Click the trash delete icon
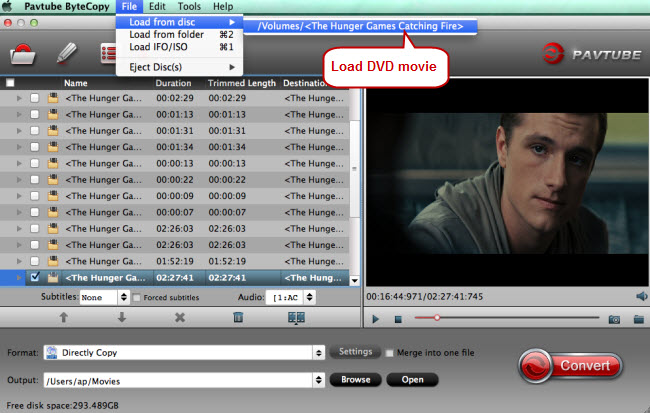This screenshot has height=413, width=650. (x=238, y=317)
